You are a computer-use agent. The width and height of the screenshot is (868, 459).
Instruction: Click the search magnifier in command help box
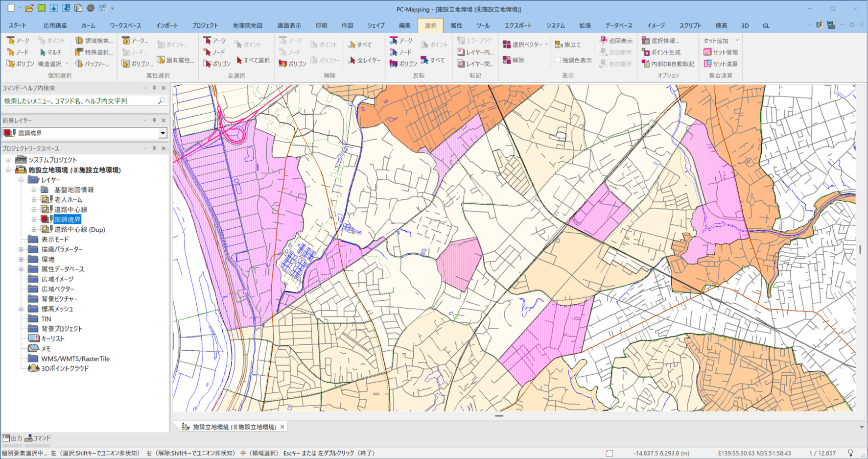pyautogui.click(x=161, y=101)
